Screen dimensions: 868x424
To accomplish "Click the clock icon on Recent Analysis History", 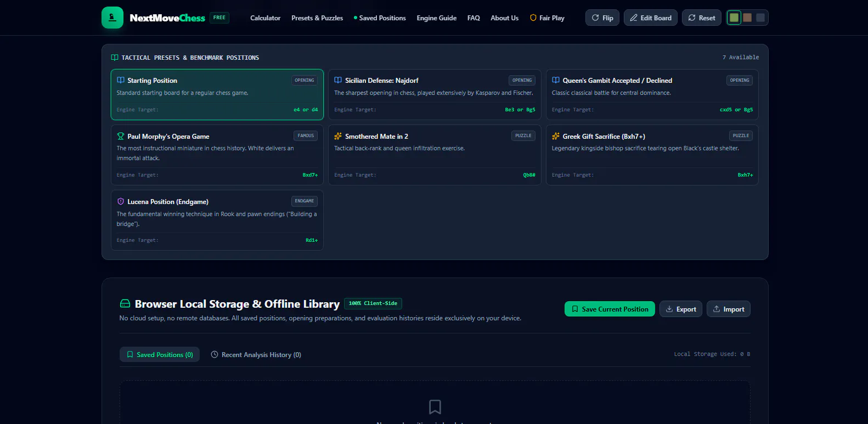I will (x=215, y=354).
